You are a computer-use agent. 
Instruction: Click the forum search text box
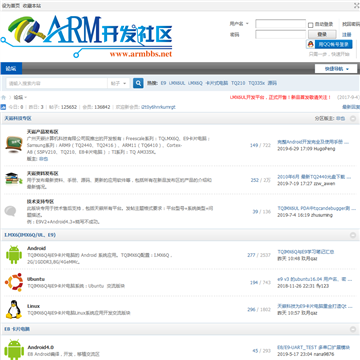[57, 83]
